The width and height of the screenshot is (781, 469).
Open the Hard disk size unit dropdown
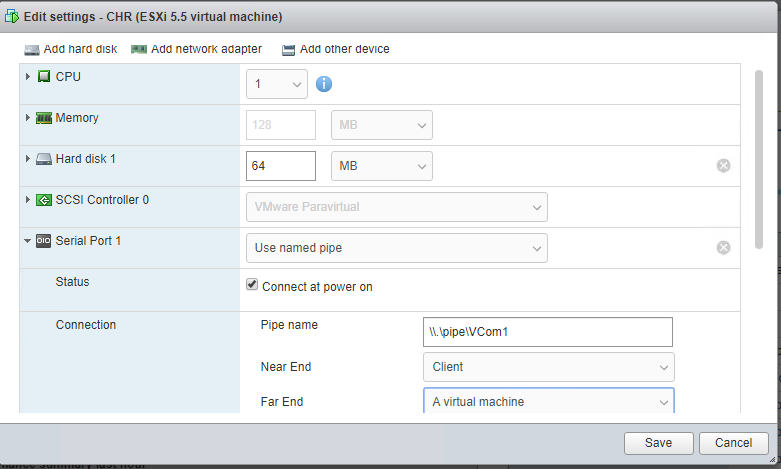click(x=382, y=165)
